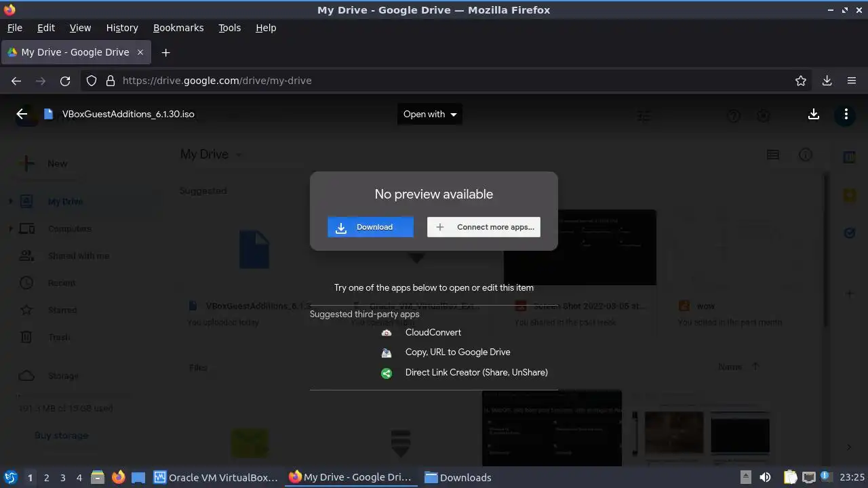The image size is (868, 488).
Task: Open the system start menu
Action: click(10, 477)
